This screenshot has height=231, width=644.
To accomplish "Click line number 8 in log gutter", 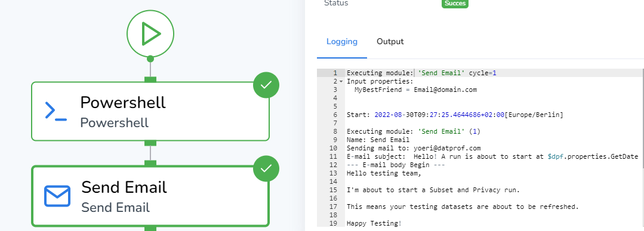I will tap(335, 131).
